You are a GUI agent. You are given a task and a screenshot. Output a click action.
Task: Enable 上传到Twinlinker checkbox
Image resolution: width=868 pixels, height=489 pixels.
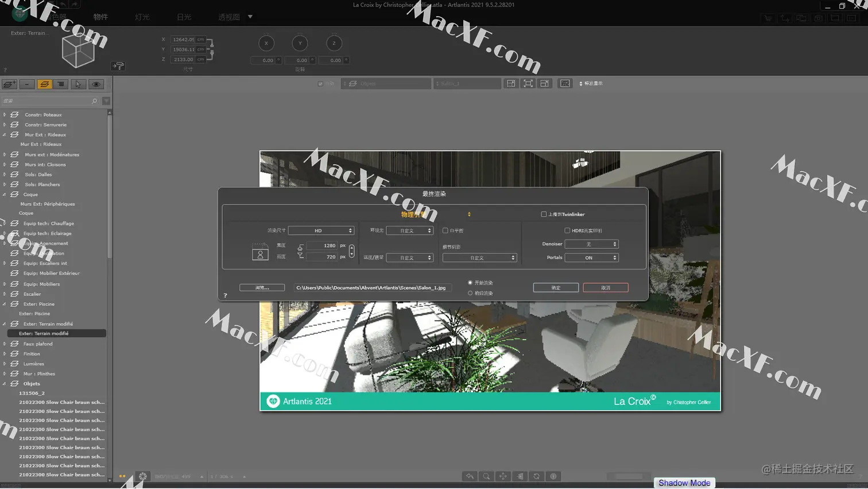coord(544,214)
